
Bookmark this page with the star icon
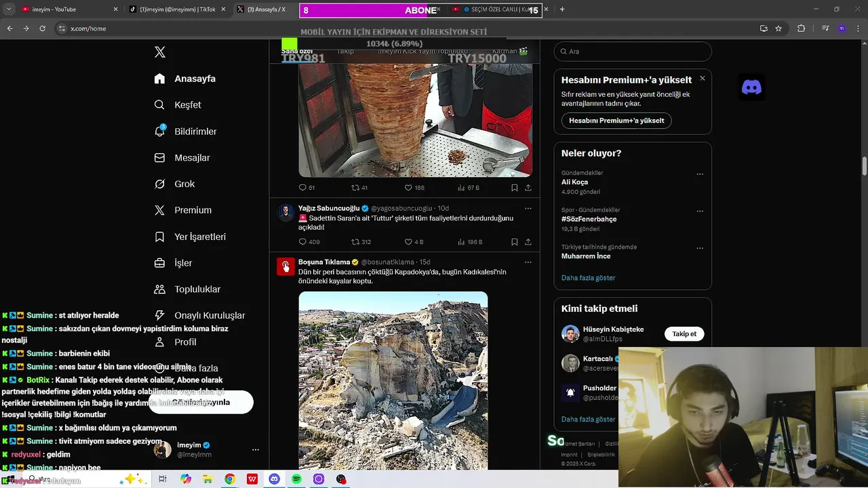point(778,28)
